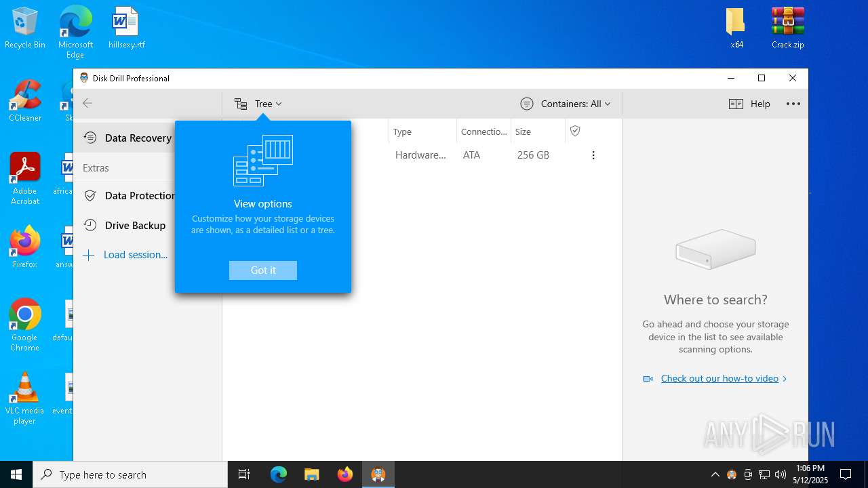Screen dimensions: 868x488
Task: Open the three-dot more options menu
Action: (x=793, y=104)
